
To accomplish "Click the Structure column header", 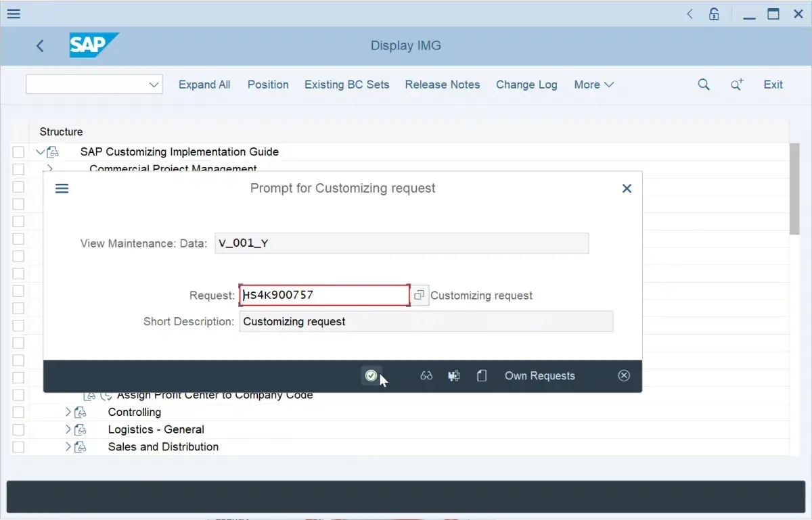I will click(62, 132).
